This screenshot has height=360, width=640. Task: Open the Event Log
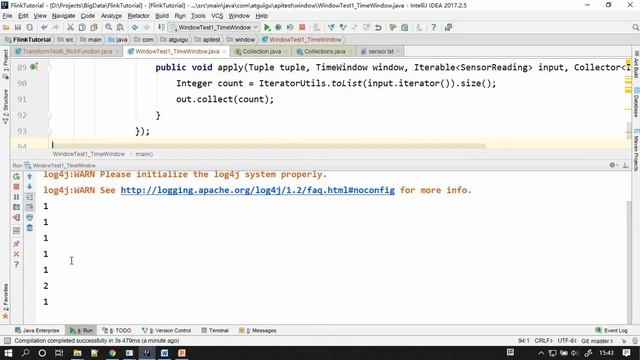coord(611,330)
